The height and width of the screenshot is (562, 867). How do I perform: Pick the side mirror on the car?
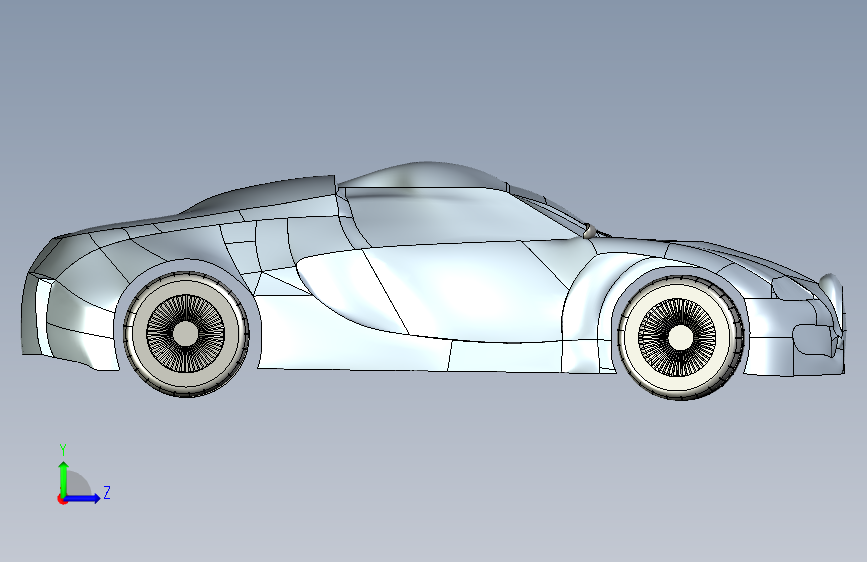click(x=589, y=231)
